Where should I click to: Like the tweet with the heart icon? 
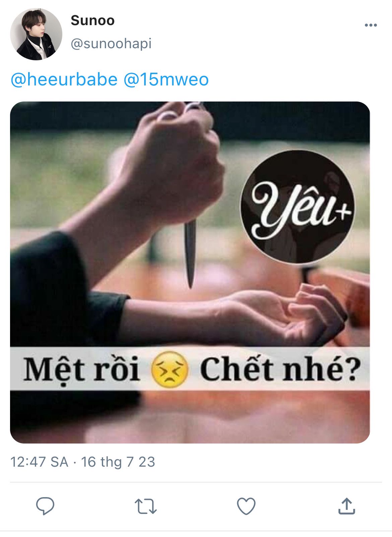click(x=246, y=506)
